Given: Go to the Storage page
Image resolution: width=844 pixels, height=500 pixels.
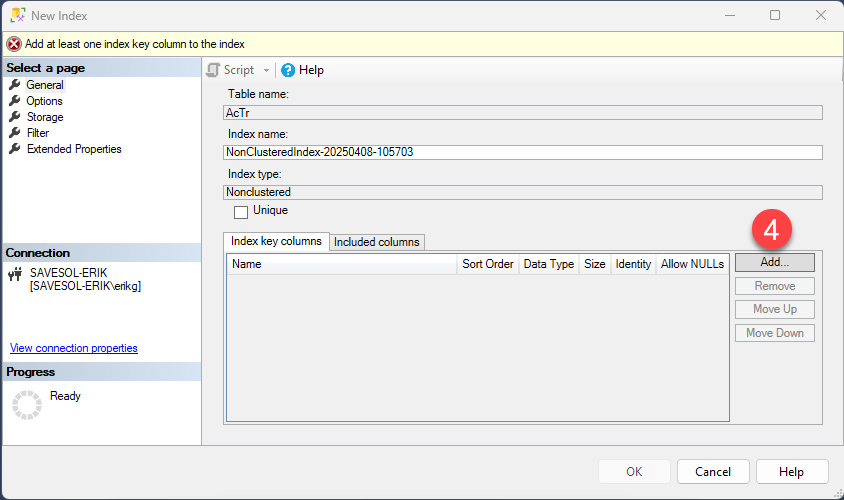Looking at the screenshot, I should point(45,117).
